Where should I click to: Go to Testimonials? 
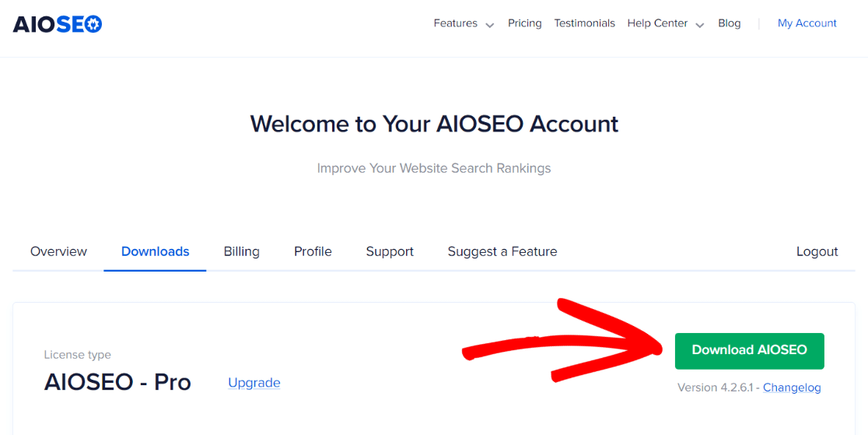coord(584,23)
